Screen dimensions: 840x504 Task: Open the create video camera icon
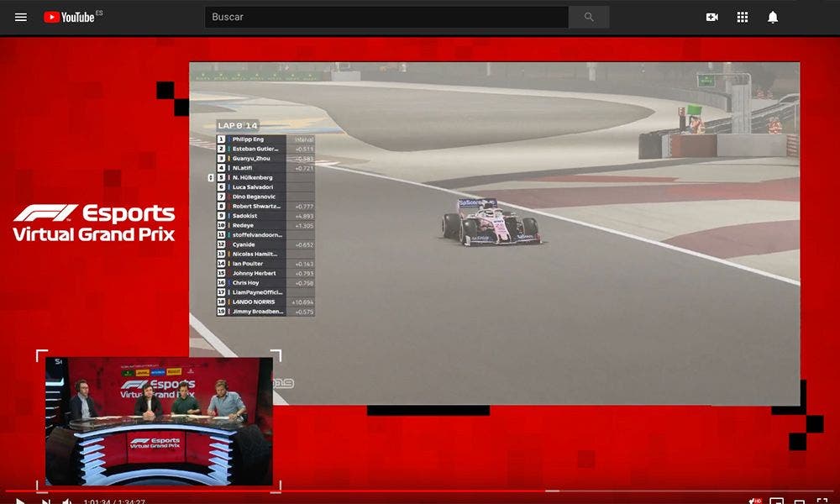pos(712,17)
